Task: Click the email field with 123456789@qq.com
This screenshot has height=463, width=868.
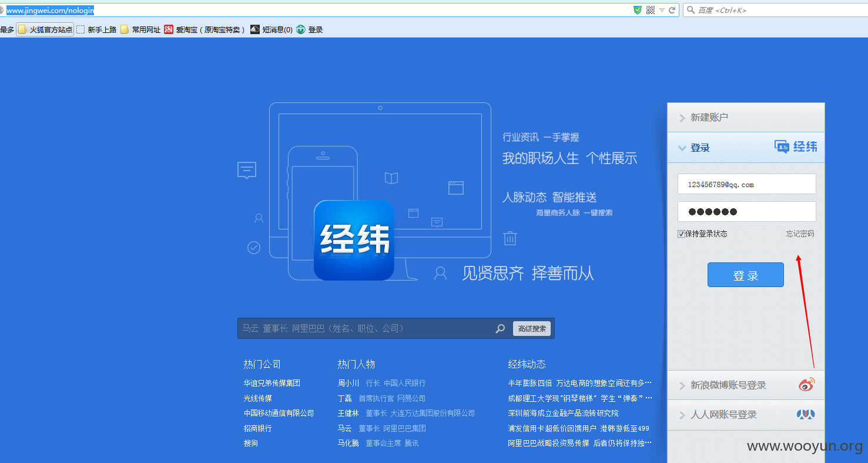Action: (x=746, y=184)
